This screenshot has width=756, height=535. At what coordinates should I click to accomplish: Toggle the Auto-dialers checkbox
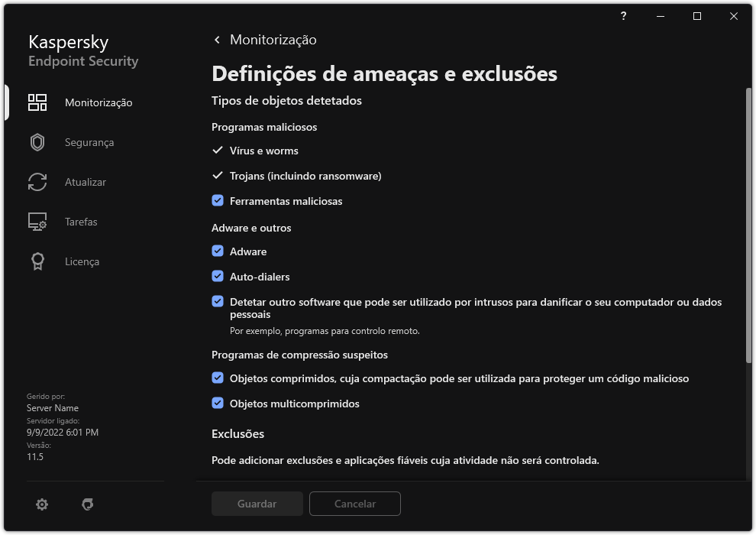218,276
